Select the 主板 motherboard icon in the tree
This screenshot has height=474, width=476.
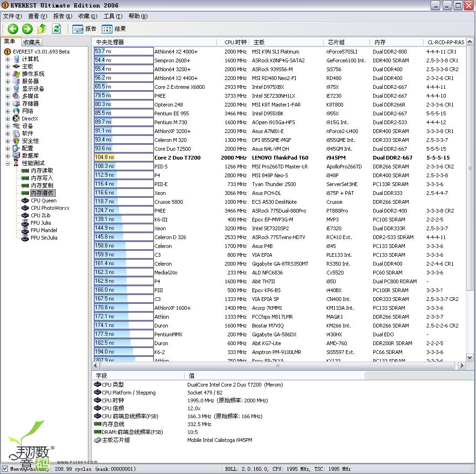[x=16, y=66]
